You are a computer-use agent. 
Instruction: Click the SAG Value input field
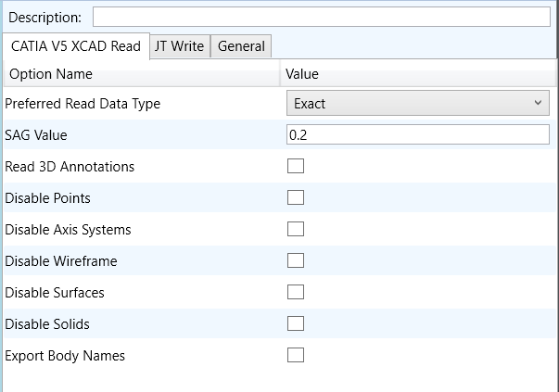coord(418,134)
